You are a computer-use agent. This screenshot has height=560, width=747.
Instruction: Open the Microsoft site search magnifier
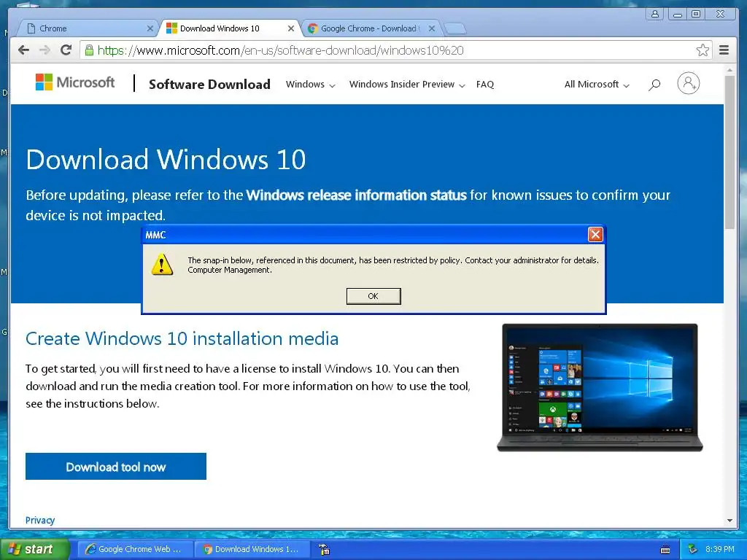point(654,85)
